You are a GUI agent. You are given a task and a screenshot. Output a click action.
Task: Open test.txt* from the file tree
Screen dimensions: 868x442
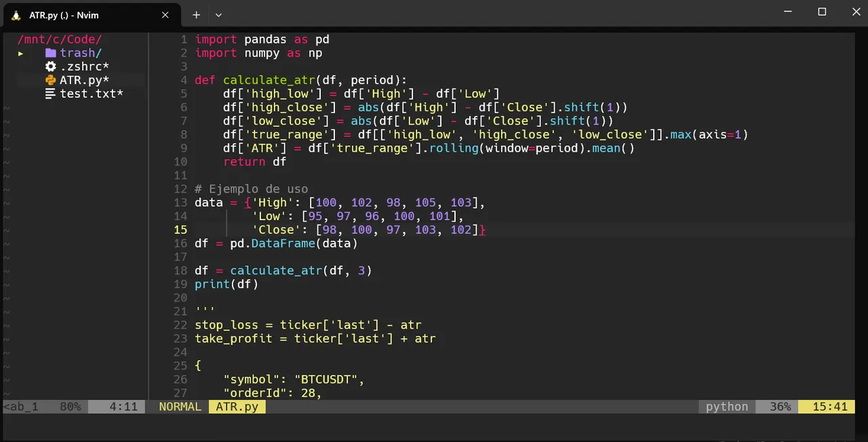point(92,94)
